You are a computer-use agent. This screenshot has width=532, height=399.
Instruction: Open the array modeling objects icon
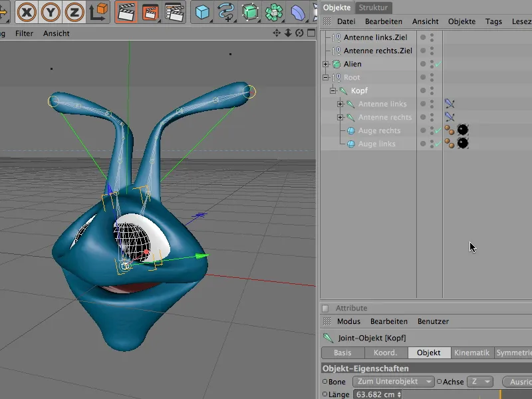coord(274,12)
